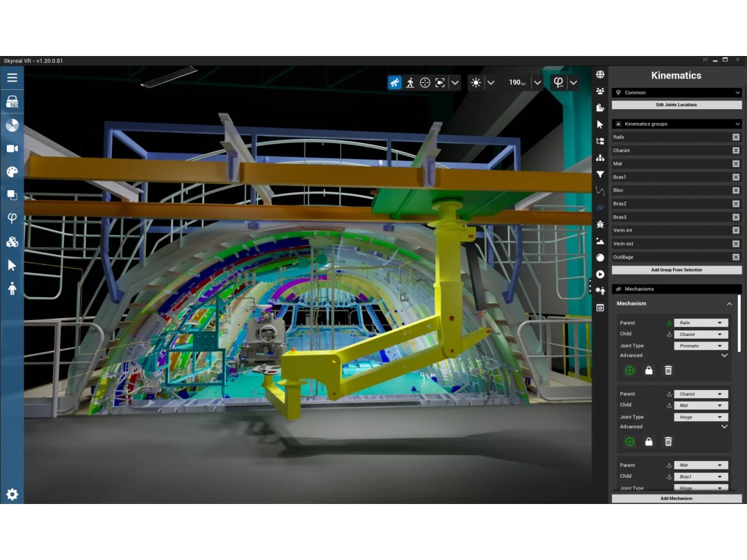
Task: Remove the Bras1 kinematics group
Action: point(736,177)
